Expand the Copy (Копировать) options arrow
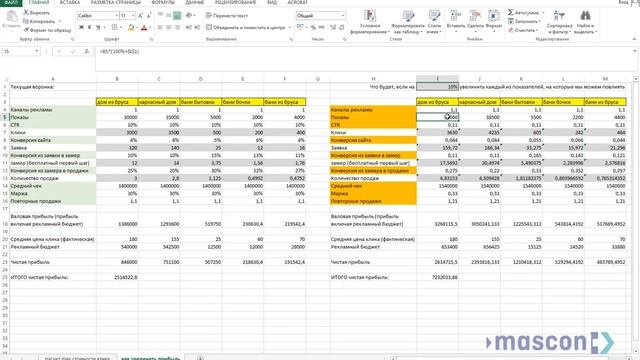640x360 pixels. click(60, 21)
